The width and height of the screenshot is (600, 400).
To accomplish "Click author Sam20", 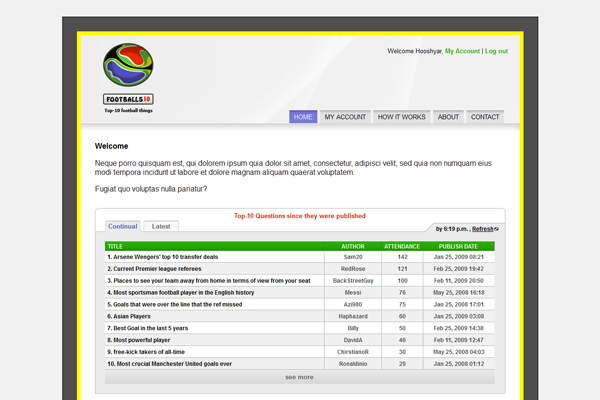I will pos(353,257).
